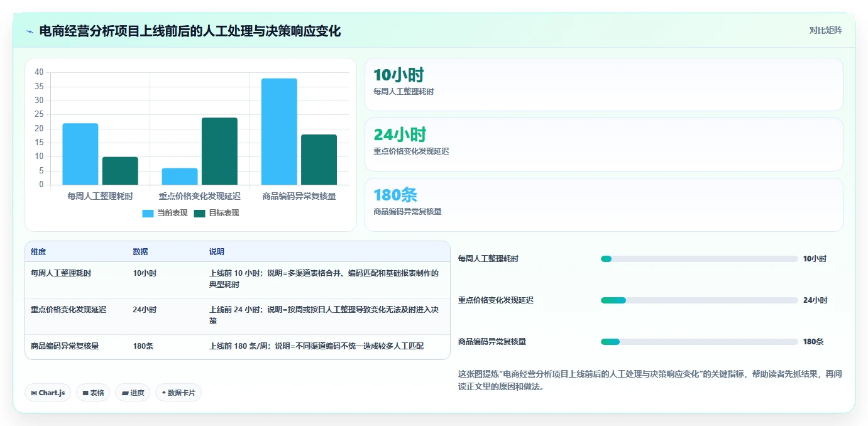Select the 180条 data card
Screen dimensions: 868x426
pyautogui.click(x=603, y=205)
